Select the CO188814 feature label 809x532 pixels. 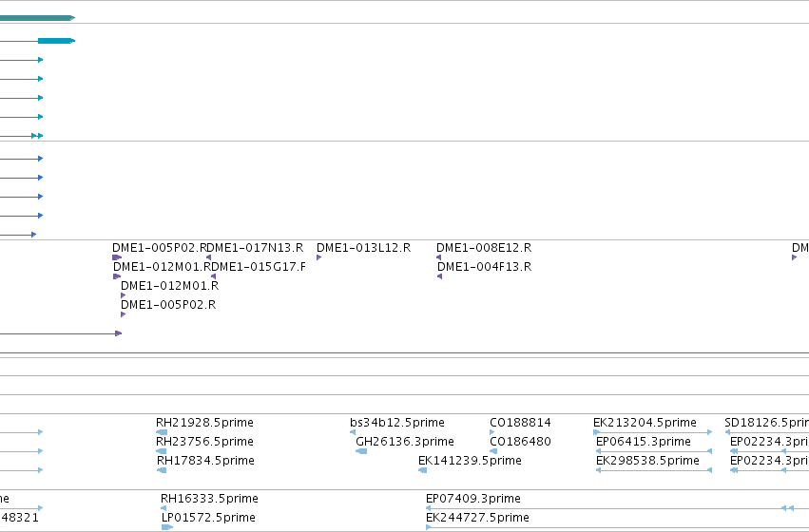coord(521,423)
